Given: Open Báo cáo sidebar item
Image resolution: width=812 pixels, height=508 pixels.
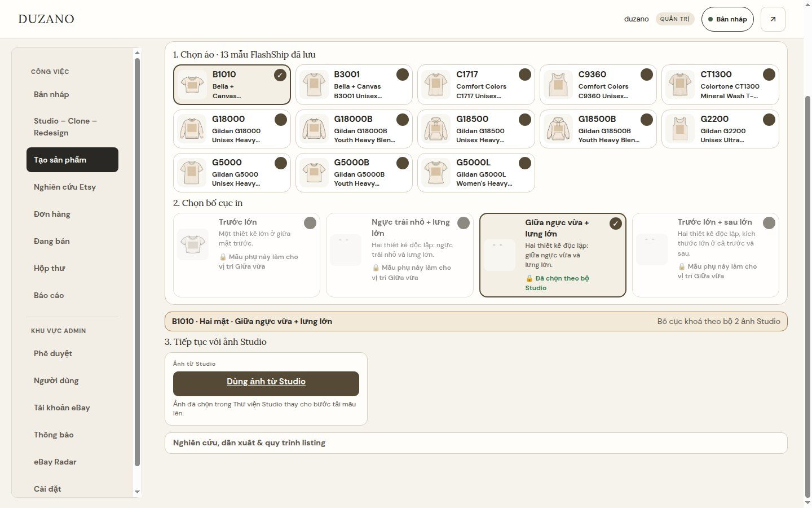Looking at the screenshot, I should [72, 295].
